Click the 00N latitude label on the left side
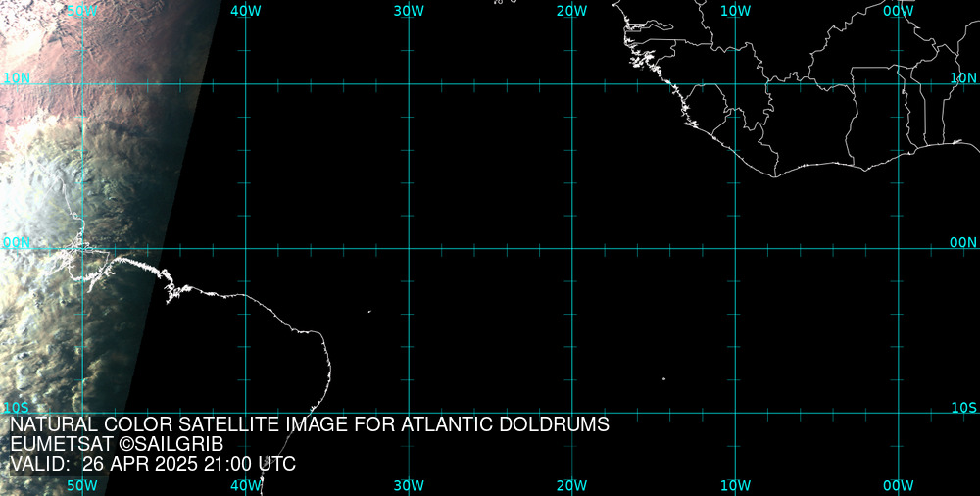 (17, 243)
